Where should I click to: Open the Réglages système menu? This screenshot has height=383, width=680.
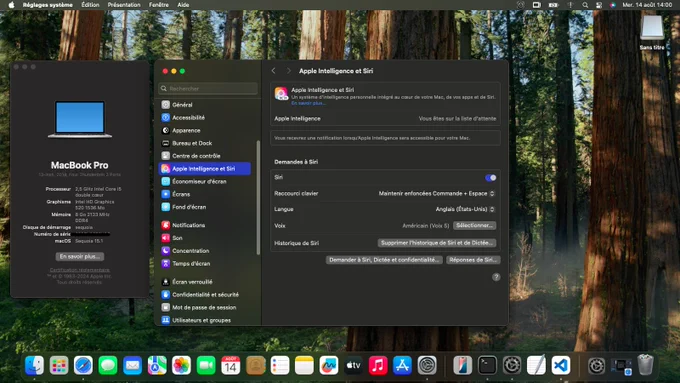tap(48, 5)
